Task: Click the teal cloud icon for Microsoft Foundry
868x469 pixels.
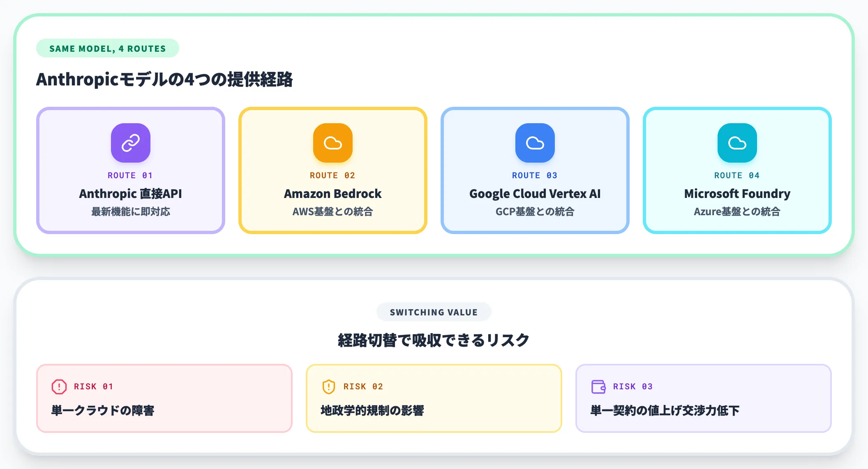Action: pyautogui.click(x=737, y=143)
